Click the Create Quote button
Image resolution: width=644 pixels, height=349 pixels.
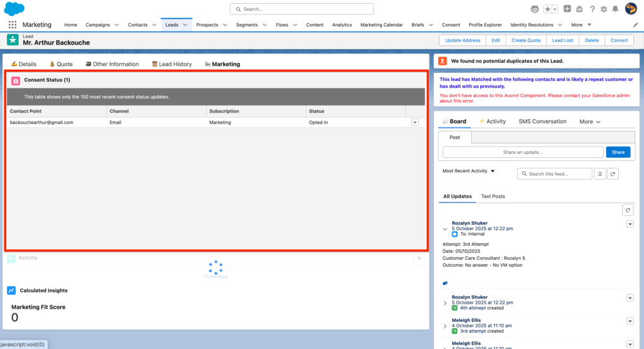[526, 40]
